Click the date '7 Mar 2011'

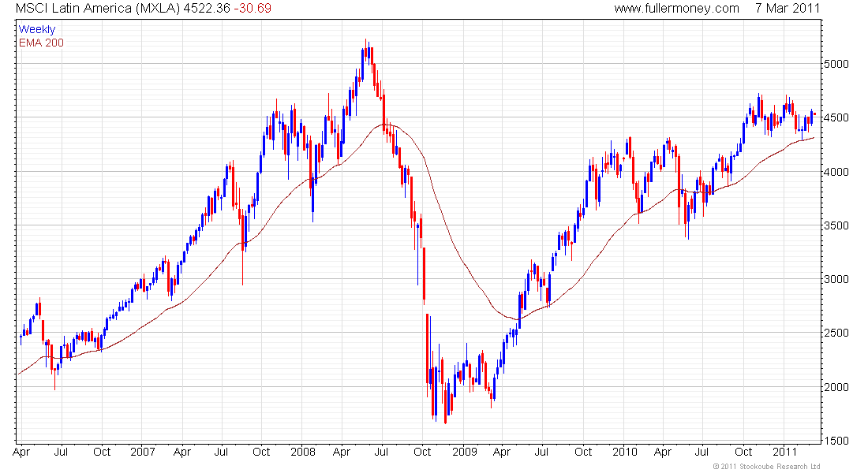click(x=788, y=9)
